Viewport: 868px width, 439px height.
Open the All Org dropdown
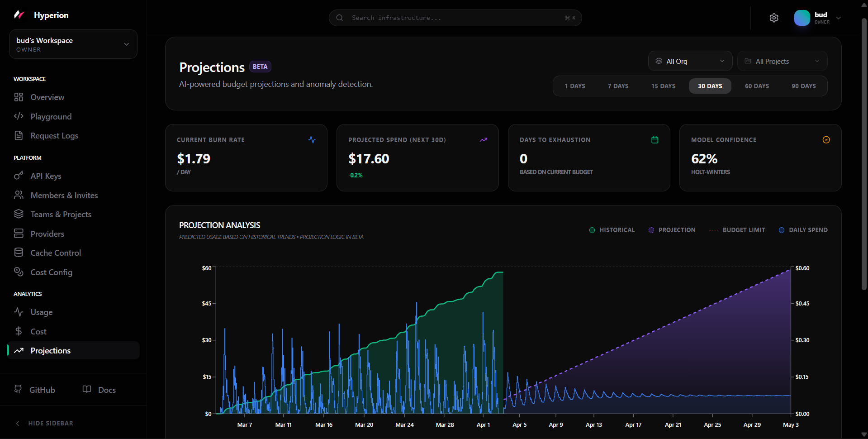690,61
